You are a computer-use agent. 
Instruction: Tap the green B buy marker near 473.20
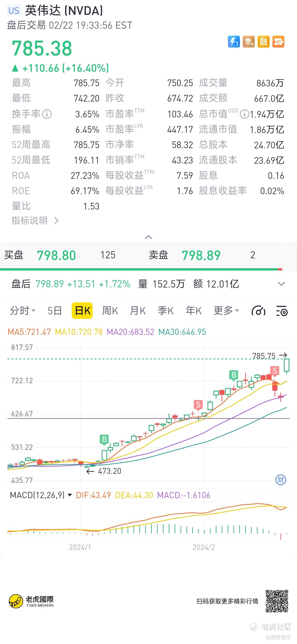(x=104, y=439)
